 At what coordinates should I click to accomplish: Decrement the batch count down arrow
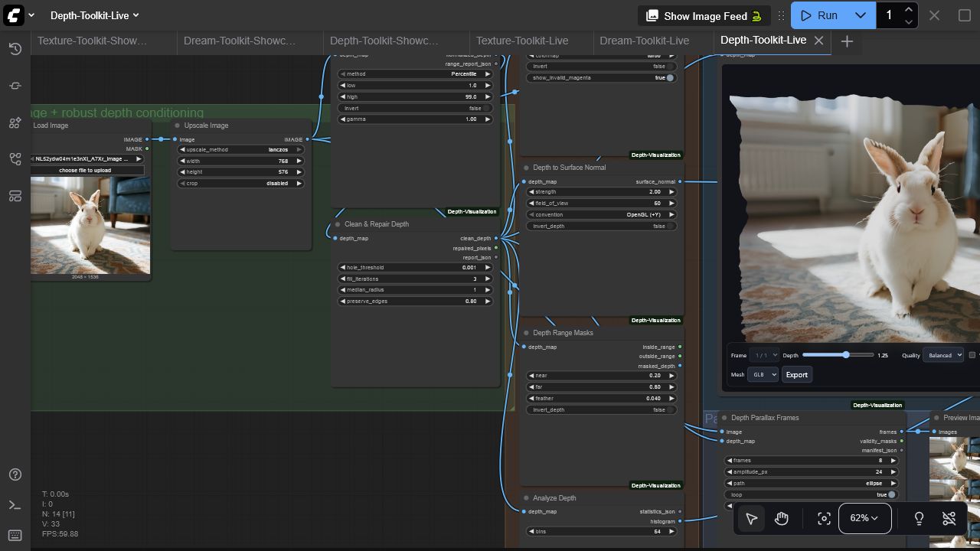909,21
